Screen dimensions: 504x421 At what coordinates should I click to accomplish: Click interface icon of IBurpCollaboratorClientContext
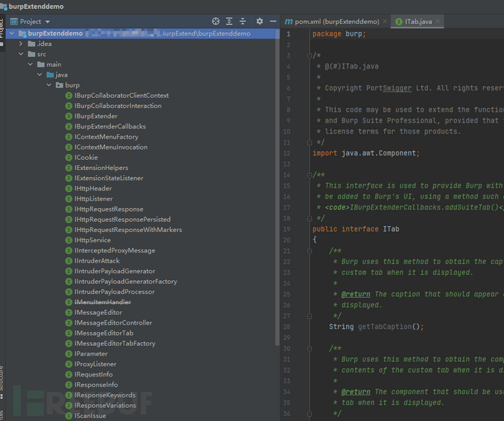pos(69,96)
